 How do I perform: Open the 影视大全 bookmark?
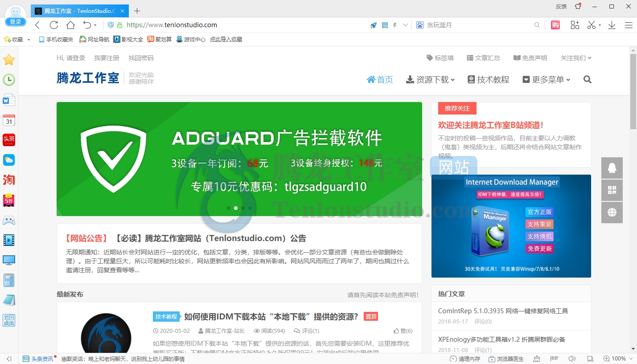[x=128, y=39]
